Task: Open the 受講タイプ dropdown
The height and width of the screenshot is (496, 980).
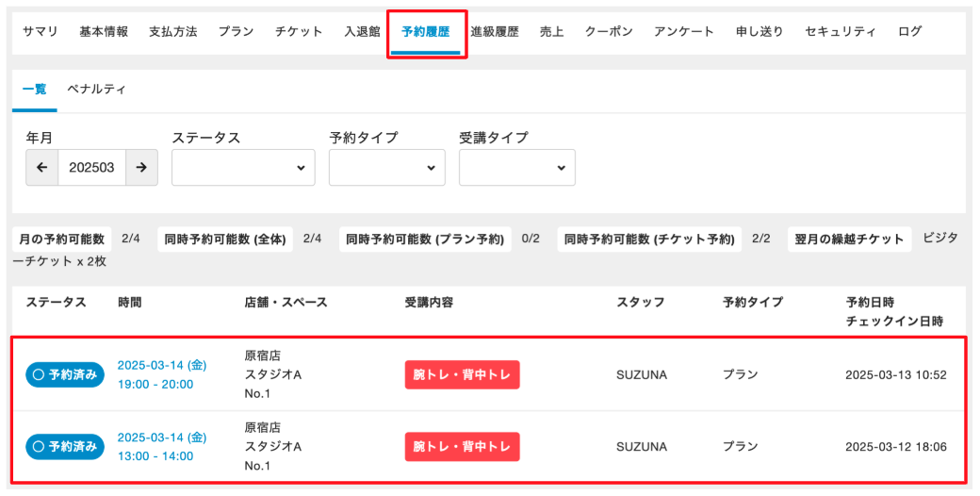Action: click(x=516, y=168)
